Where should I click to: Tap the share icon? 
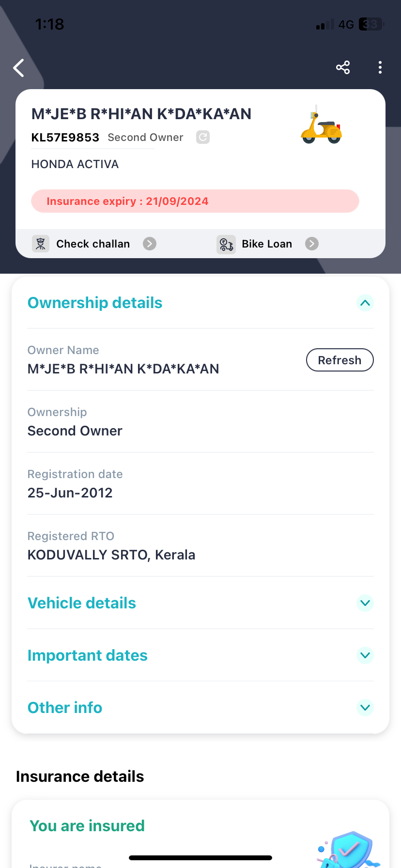click(x=343, y=67)
